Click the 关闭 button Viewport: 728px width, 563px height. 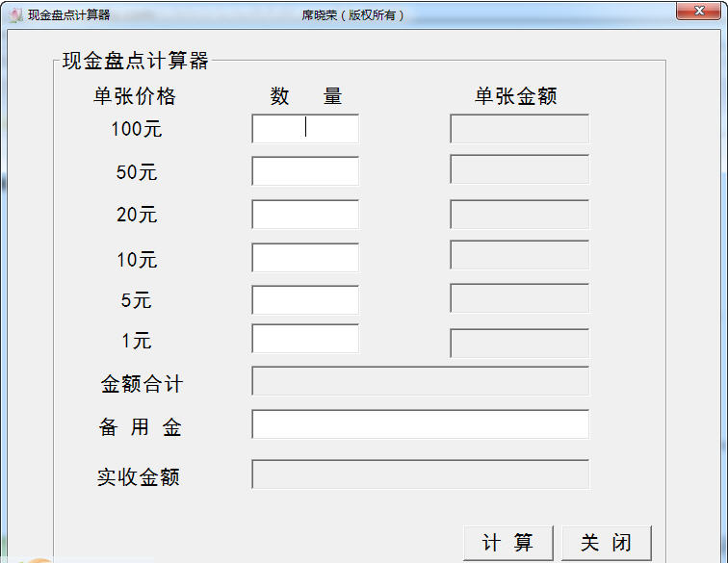[x=607, y=543]
